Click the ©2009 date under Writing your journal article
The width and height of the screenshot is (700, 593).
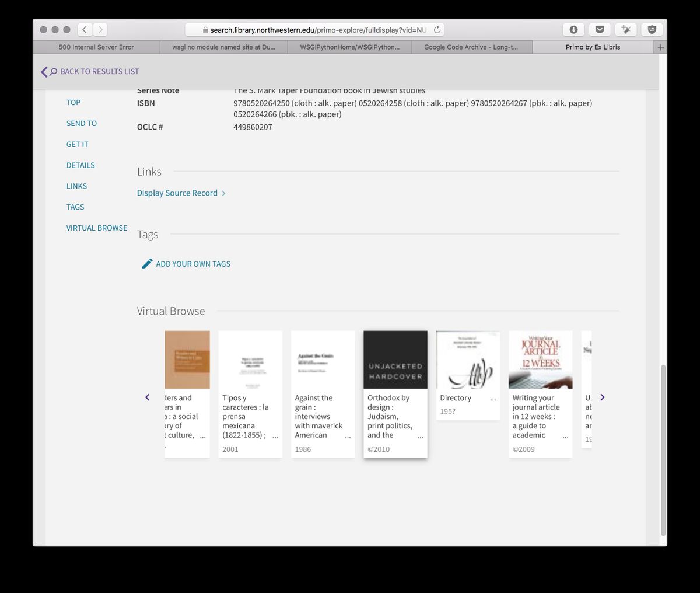point(524,449)
